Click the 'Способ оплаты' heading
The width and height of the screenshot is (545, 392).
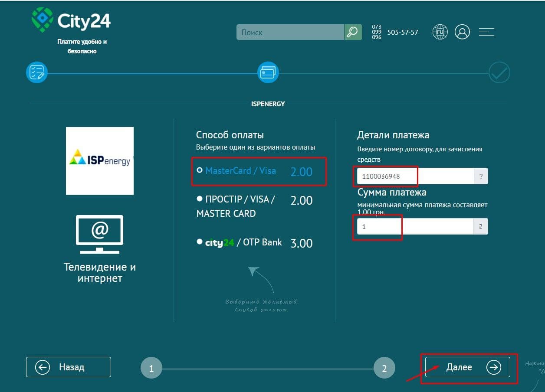tap(230, 135)
